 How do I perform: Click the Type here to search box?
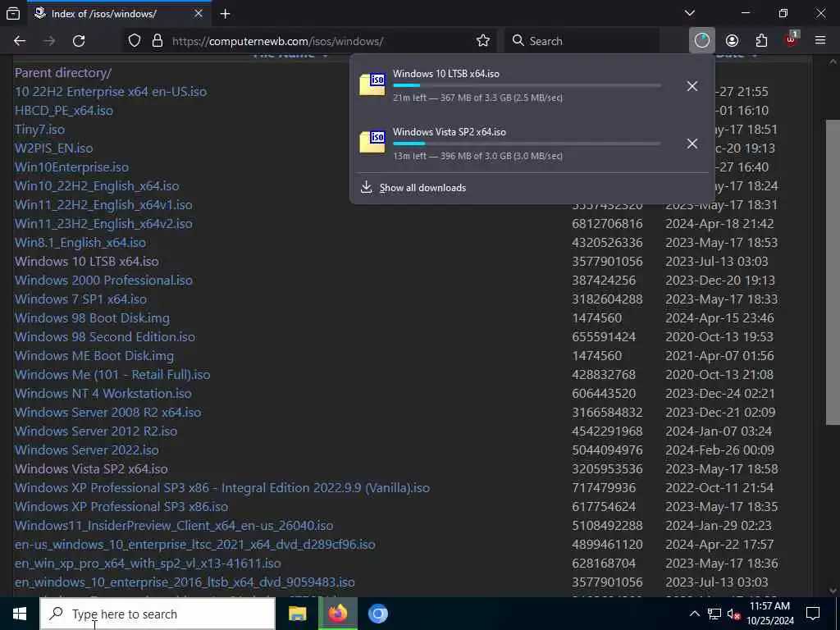point(157,614)
